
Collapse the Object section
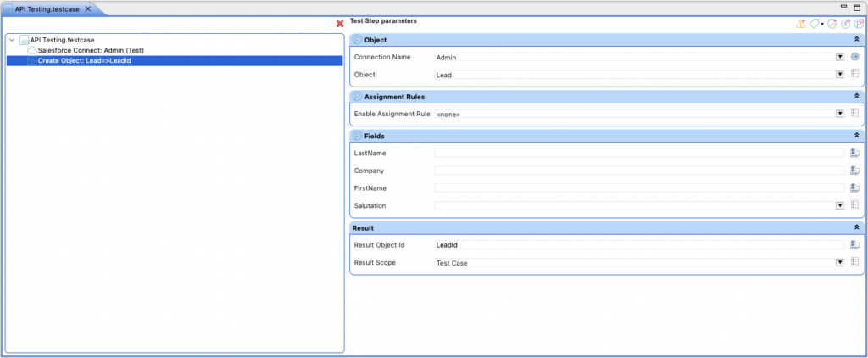(856, 40)
